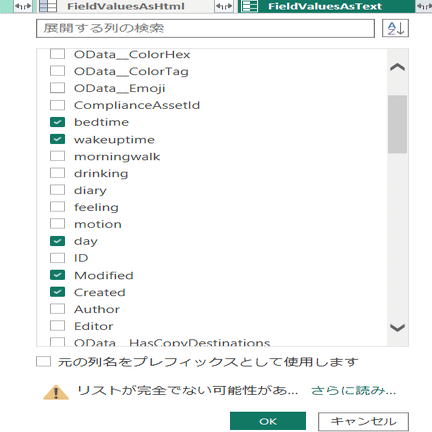
Task: Click the 展開する列の検索 search field
Action: (x=205, y=28)
